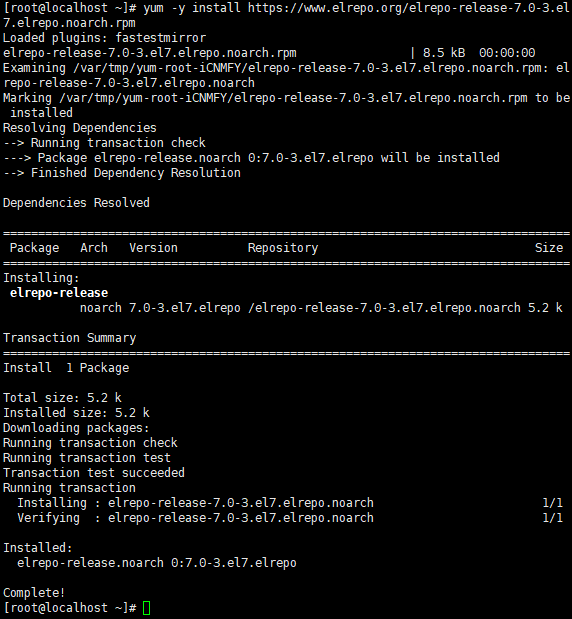Click the 'Dependencies Resolved' text

pyautogui.click(x=76, y=203)
